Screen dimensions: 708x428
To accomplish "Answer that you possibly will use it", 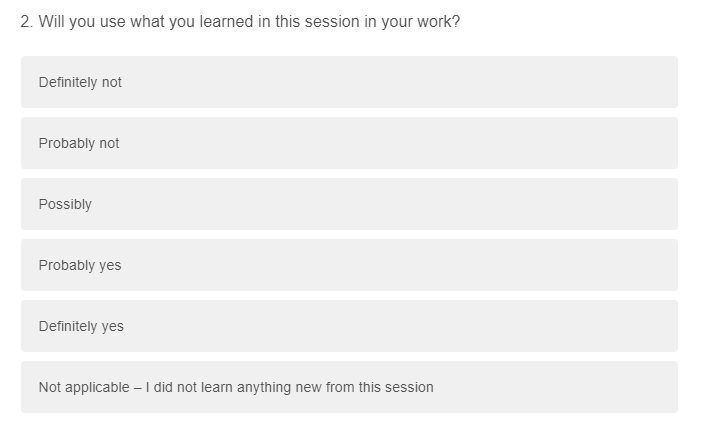I will 349,204.
